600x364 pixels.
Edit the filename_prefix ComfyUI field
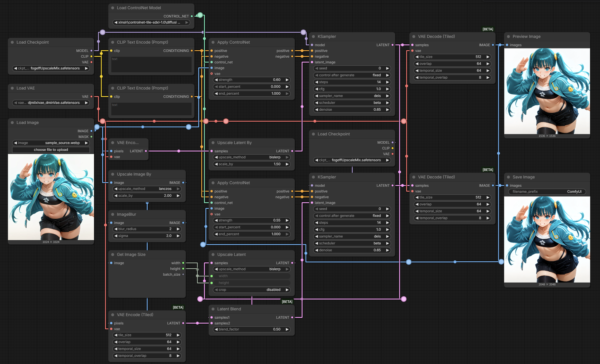[x=547, y=192]
